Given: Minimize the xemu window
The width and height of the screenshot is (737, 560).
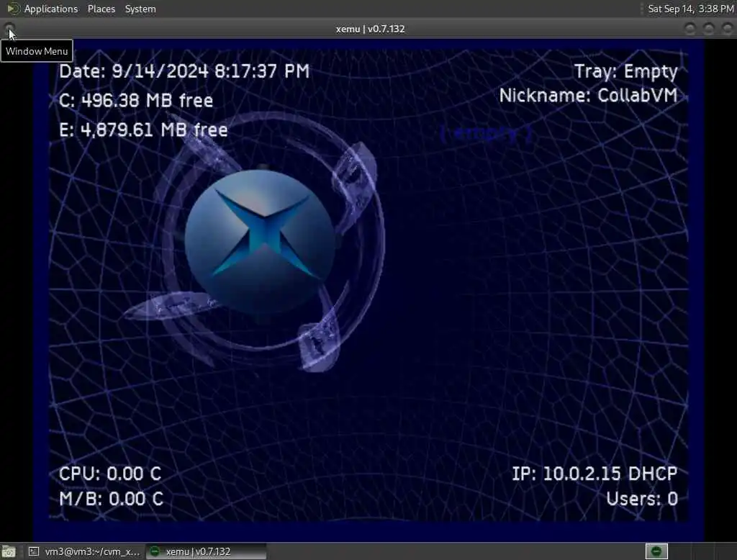Looking at the screenshot, I should (x=689, y=29).
